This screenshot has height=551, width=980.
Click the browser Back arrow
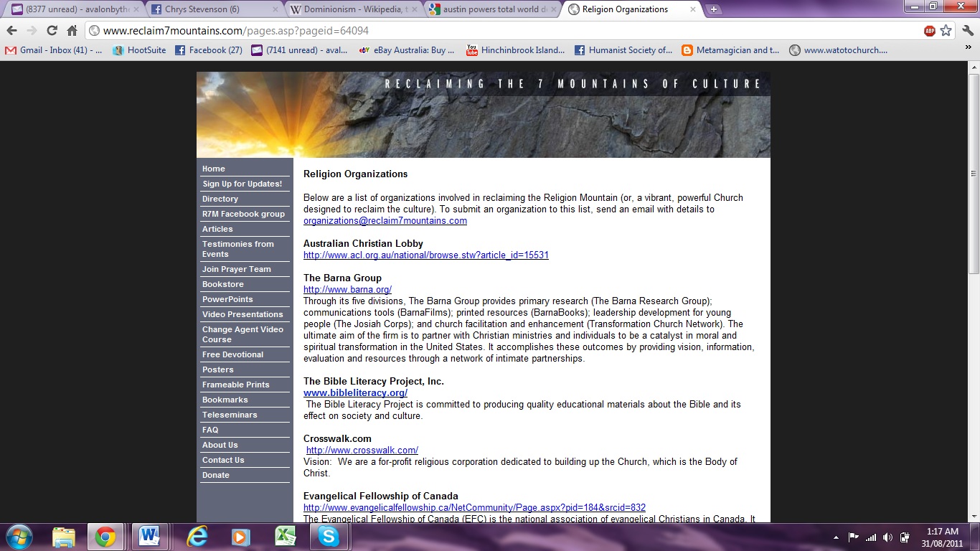coord(12,31)
